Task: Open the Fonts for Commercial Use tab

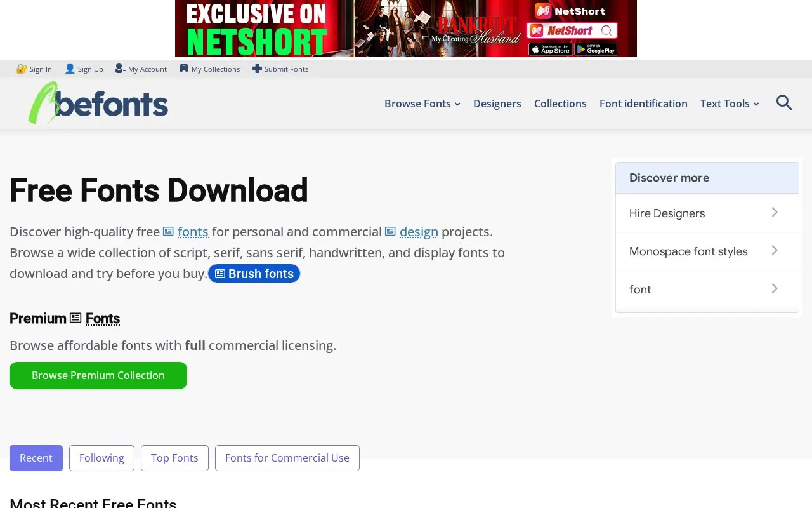Action: (287, 458)
